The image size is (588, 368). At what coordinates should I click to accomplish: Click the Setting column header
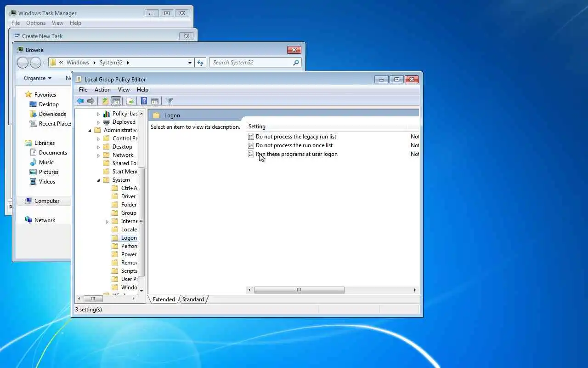tap(327, 126)
